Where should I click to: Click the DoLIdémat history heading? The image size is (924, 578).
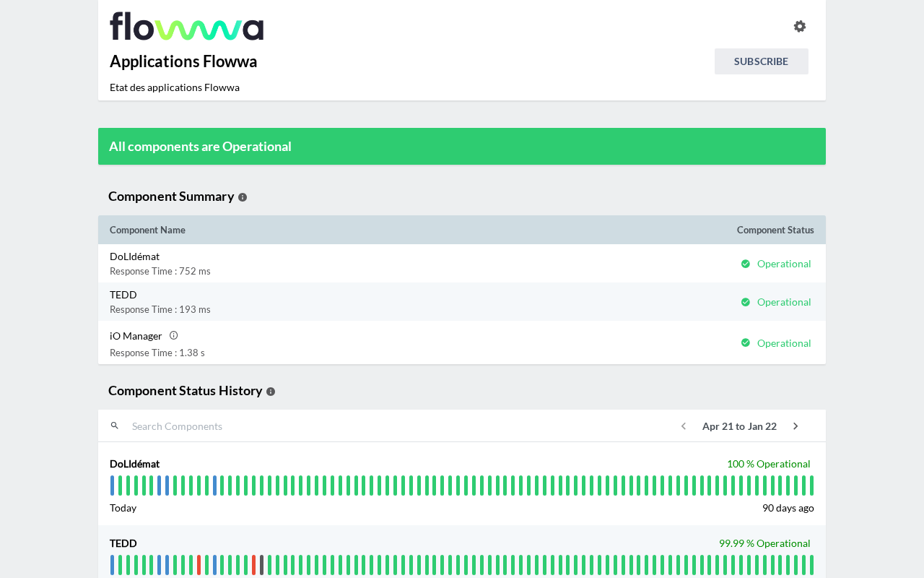click(x=135, y=464)
